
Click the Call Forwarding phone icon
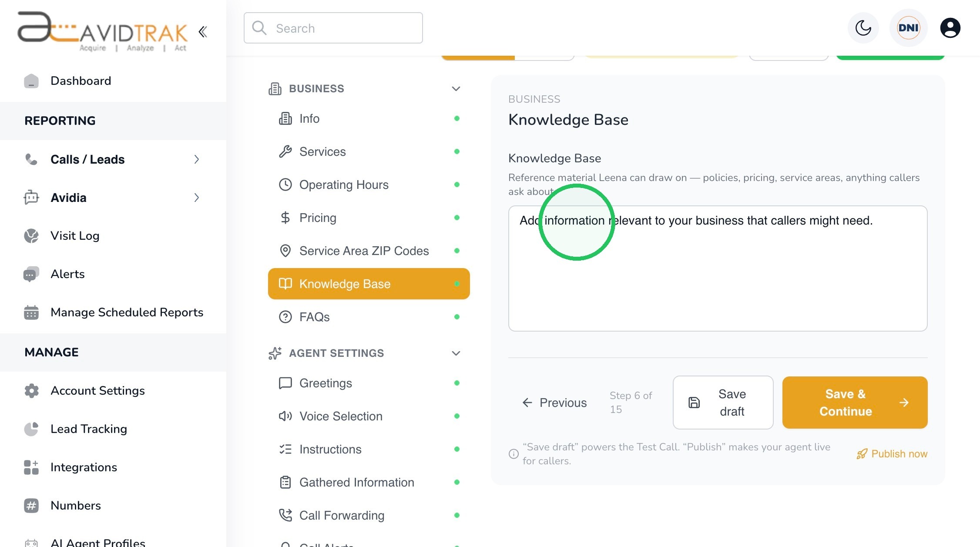tap(285, 515)
